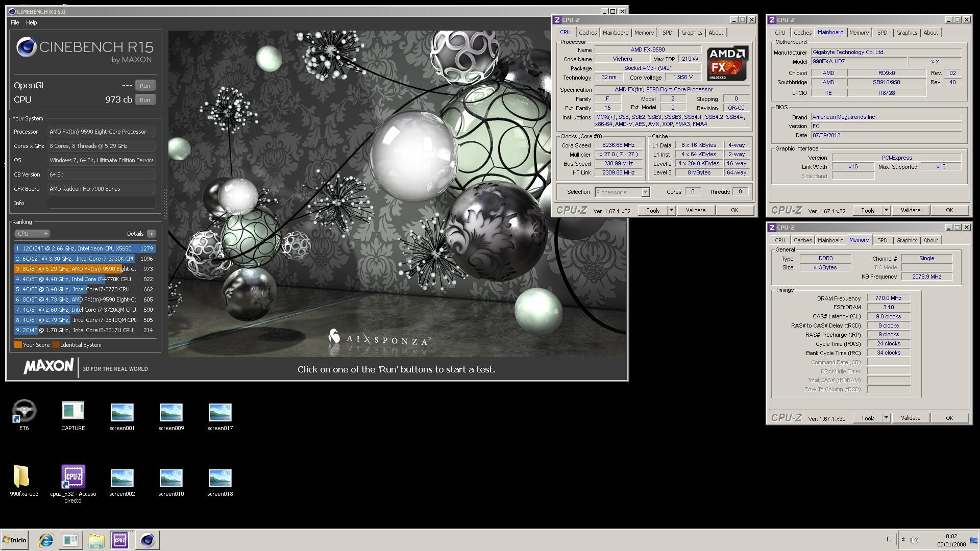Click the Info input field in Your System
980x551 pixels.
tap(101, 203)
